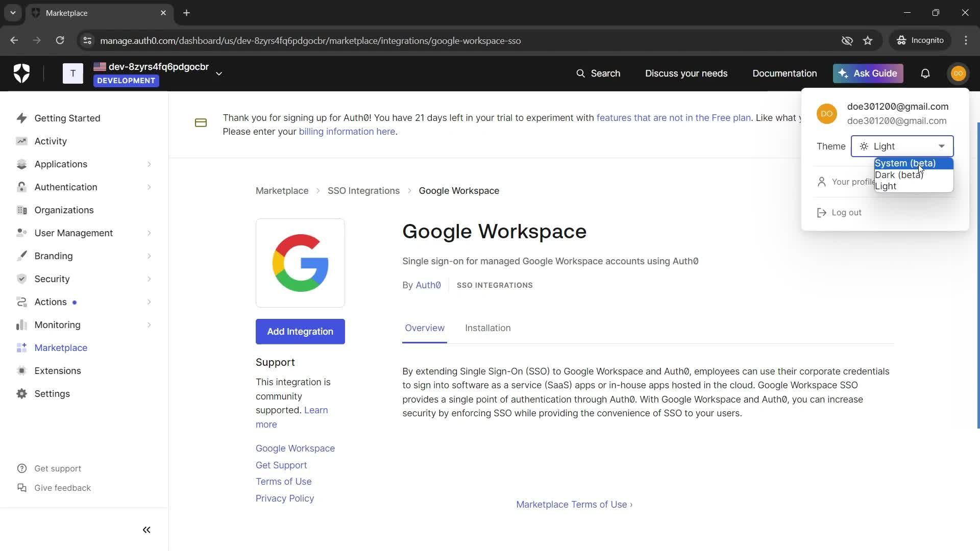Expand the Actions sidebar chevron

pos(149,302)
